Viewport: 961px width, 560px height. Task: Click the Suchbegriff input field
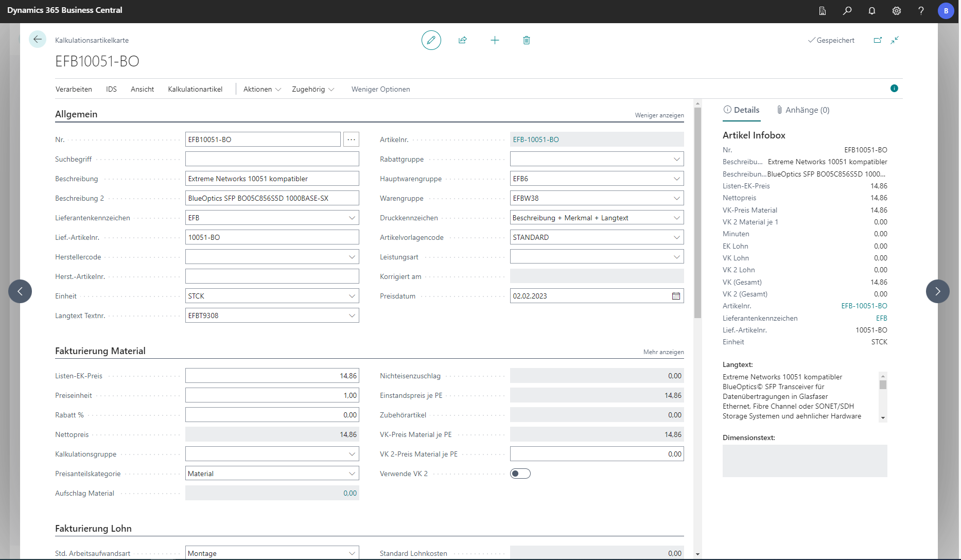point(272,159)
